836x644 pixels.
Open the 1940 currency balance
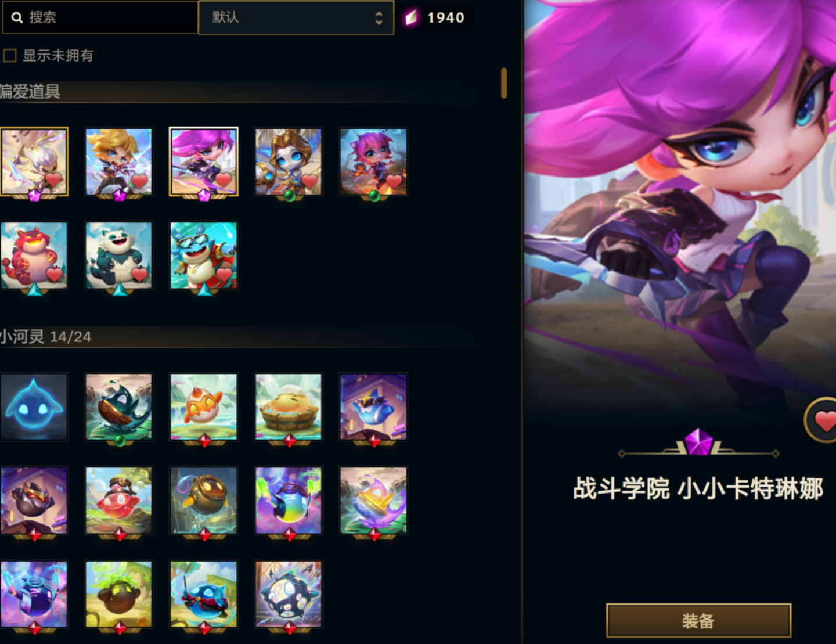(x=435, y=17)
